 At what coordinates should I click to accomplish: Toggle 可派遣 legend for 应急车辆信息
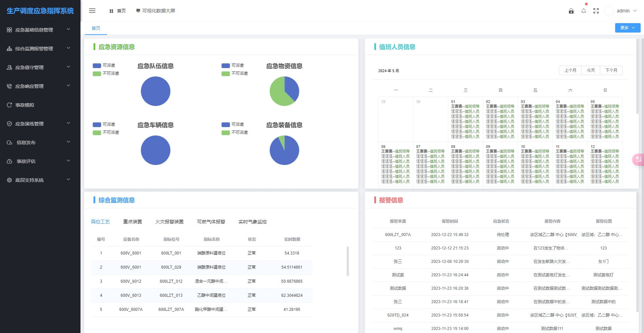[x=104, y=124]
